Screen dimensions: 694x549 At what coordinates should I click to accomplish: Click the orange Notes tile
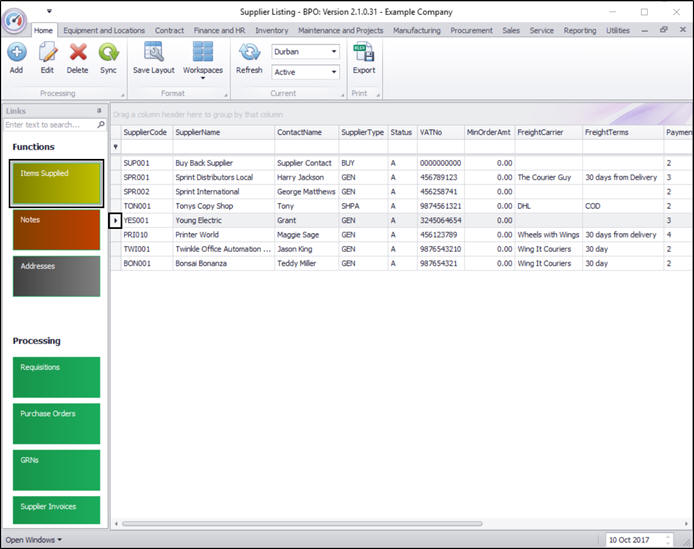click(x=57, y=229)
